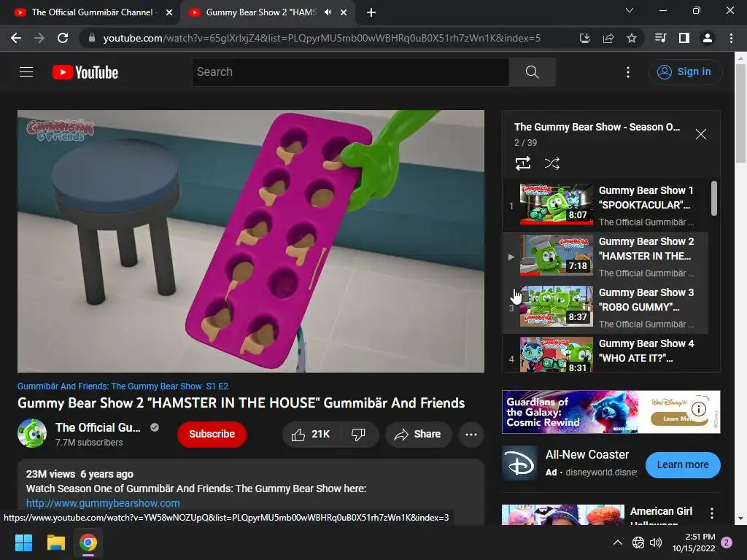
Task: Close the playlist panel
Action: click(701, 134)
